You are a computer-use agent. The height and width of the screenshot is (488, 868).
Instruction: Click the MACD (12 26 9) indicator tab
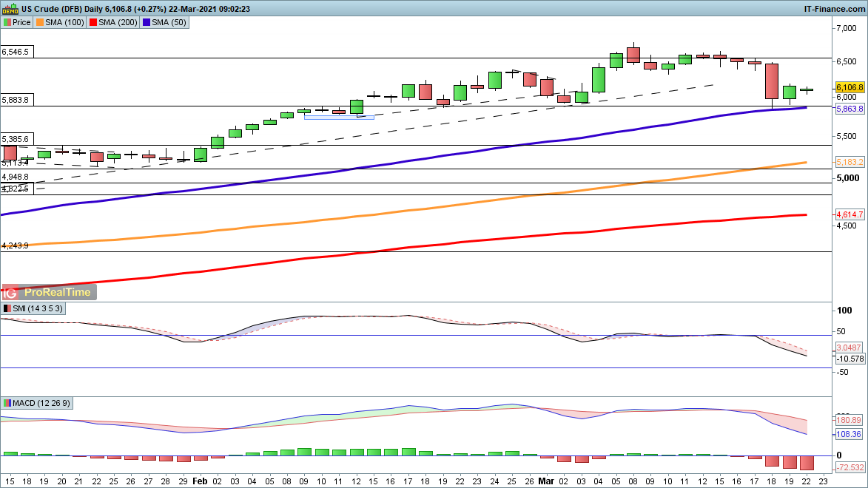(x=38, y=403)
